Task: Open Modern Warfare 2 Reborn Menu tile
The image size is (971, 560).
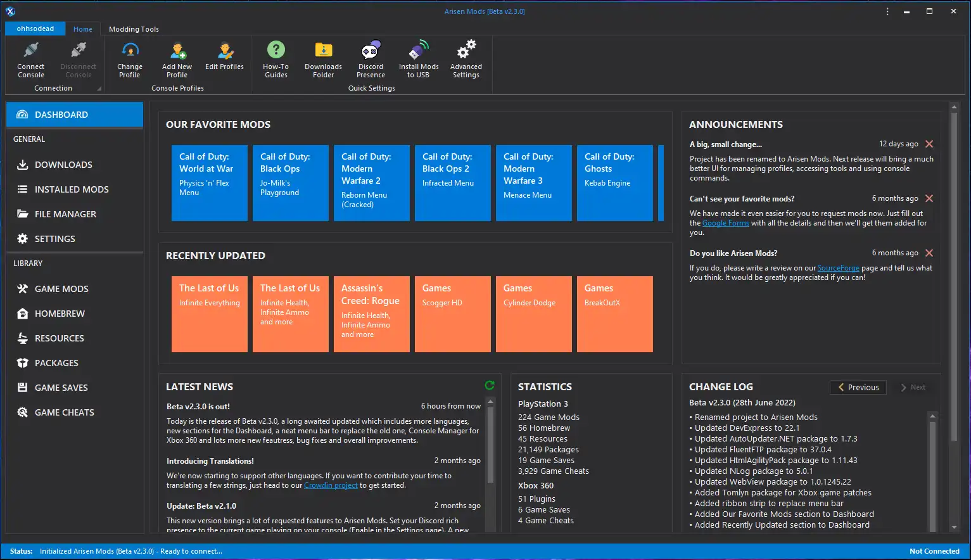Action: point(372,183)
